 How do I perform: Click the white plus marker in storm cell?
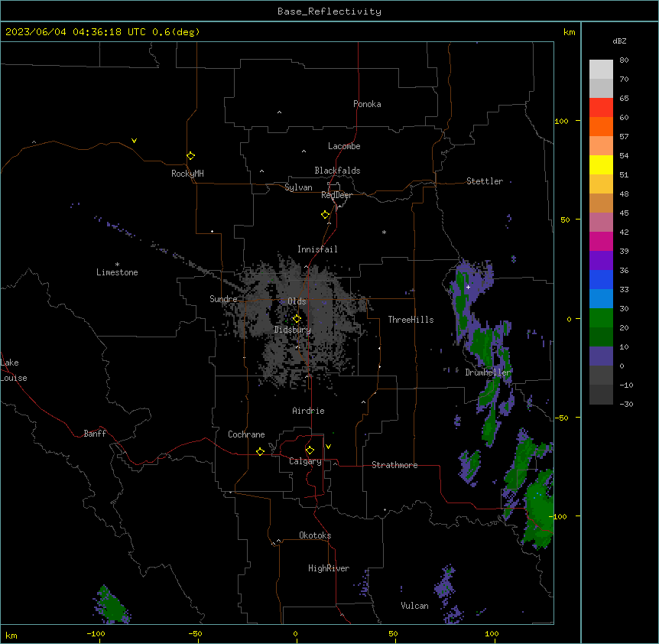click(x=468, y=287)
